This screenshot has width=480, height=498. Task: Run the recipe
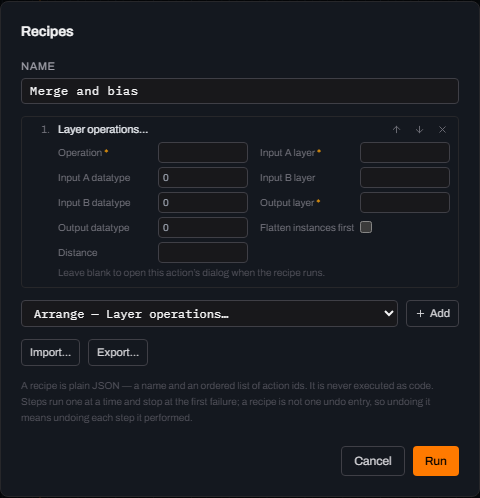436,461
